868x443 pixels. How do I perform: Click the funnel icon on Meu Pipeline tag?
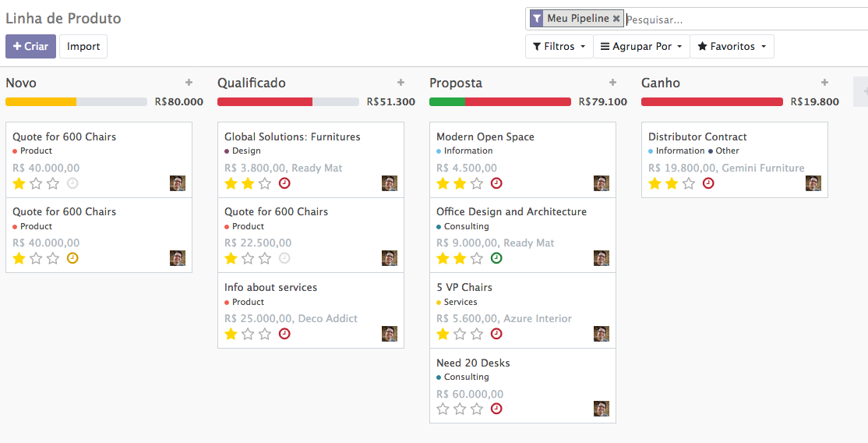tap(536, 18)
